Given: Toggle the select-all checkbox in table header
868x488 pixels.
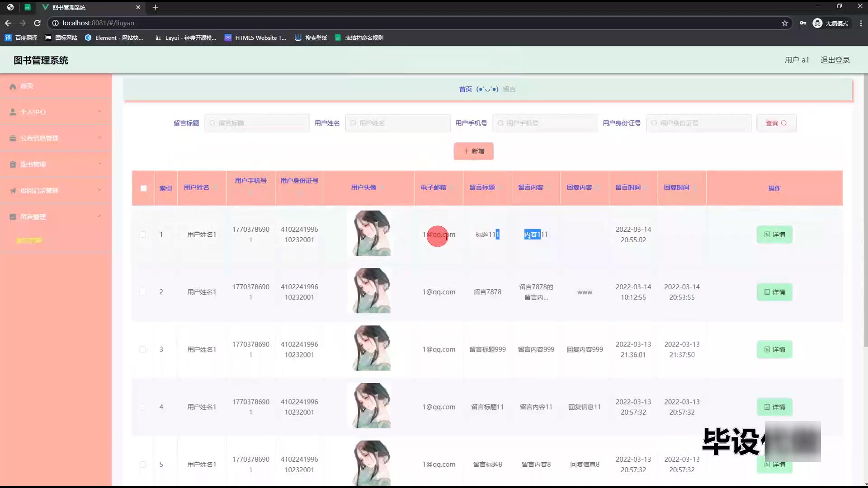Looking at the screenshot, I should point(143,188).
